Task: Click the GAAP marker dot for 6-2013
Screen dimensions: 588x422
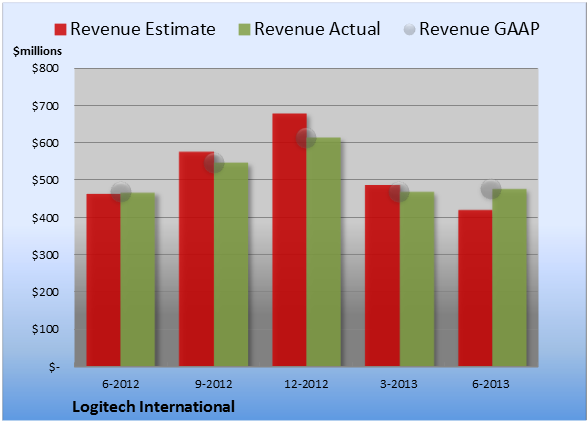Action: pyautogui.click(x=491, y=189)
